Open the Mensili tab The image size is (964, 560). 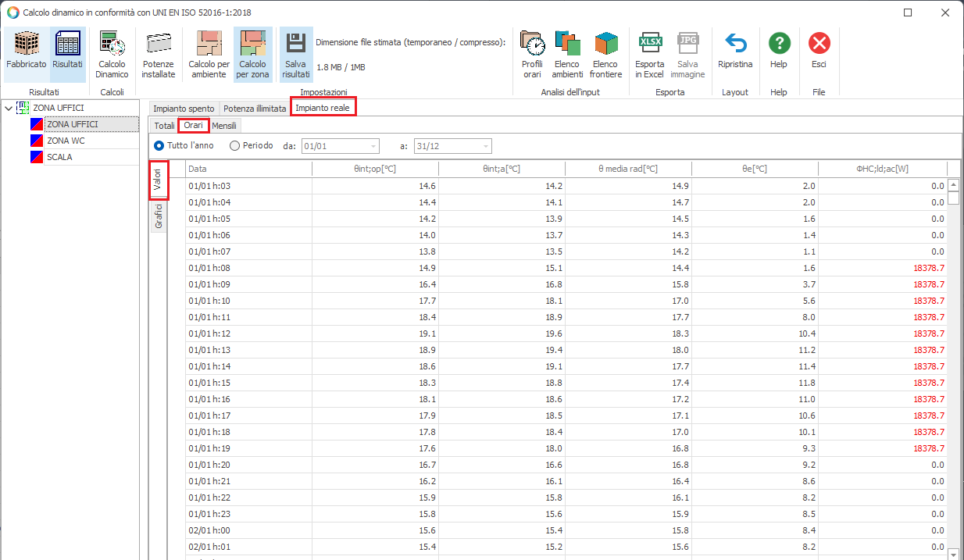point(224,125)
